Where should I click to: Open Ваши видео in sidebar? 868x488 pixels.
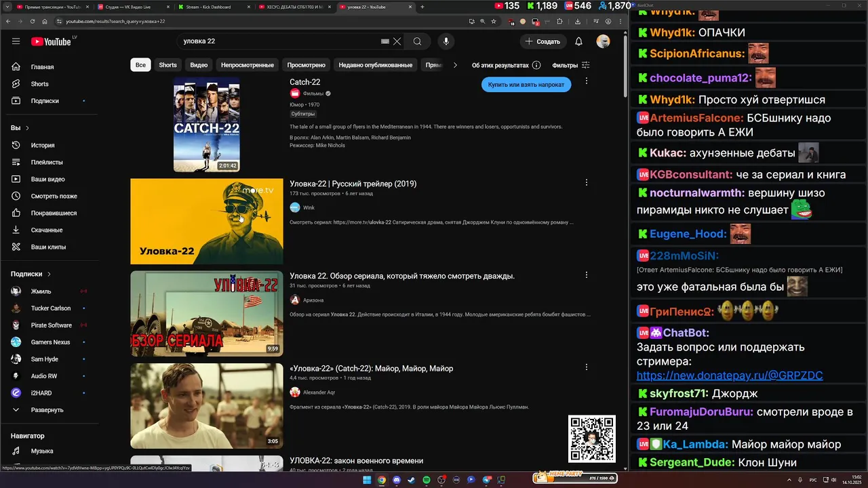(49, 179)
